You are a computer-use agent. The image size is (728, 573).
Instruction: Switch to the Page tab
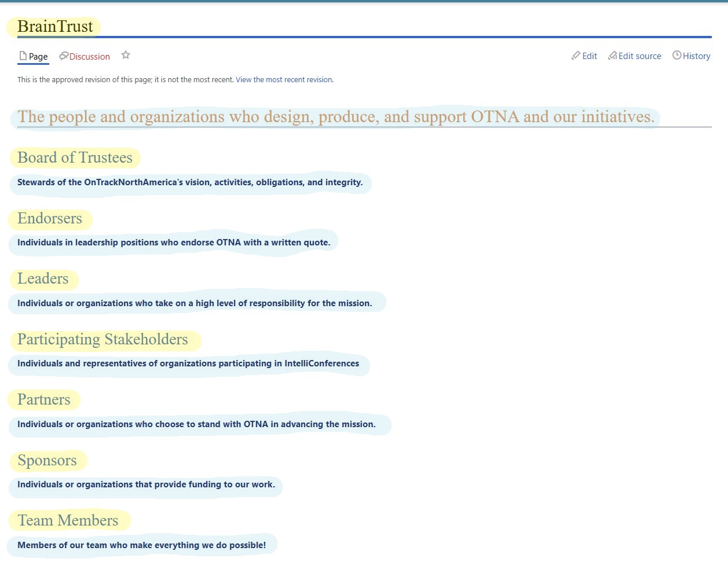point(38,57)
